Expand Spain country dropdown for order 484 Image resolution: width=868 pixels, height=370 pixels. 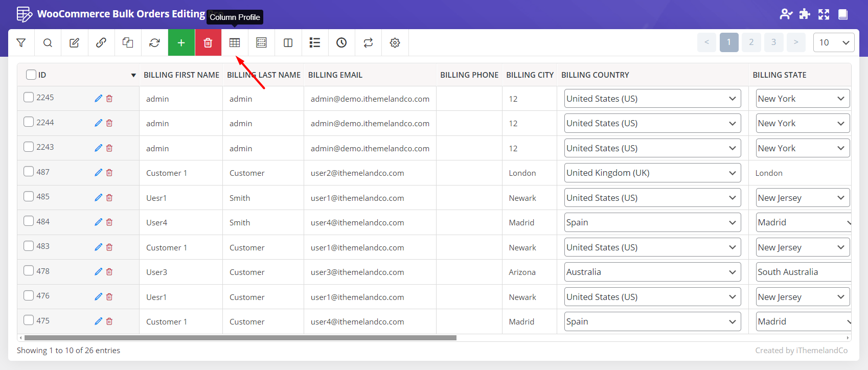coord(653,222)
